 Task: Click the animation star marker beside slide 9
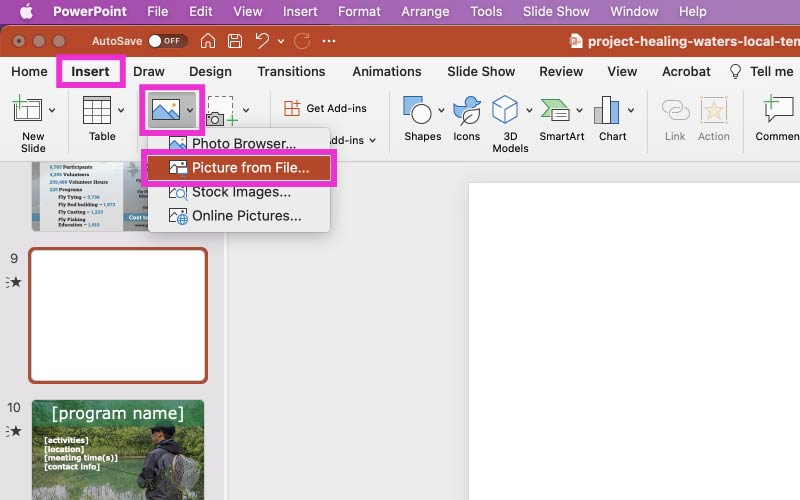pos(14,282)
